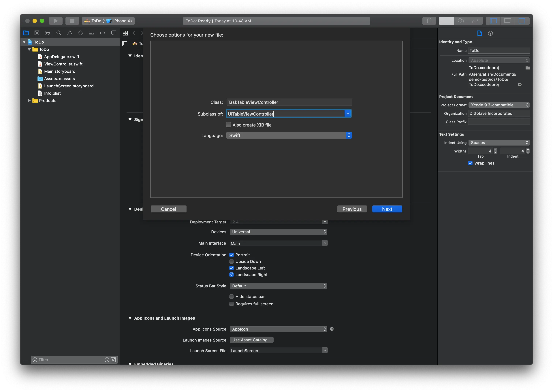Select Info.plist file
The width and height of the screenshot is (553, 392).
[52, 93]
